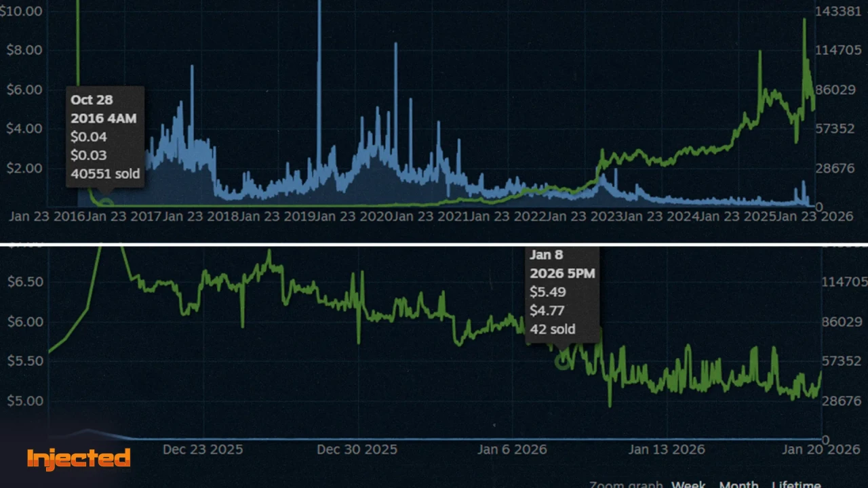
Task: Click the 'Jan 13 2026' date label
Action: pos(667,449)
